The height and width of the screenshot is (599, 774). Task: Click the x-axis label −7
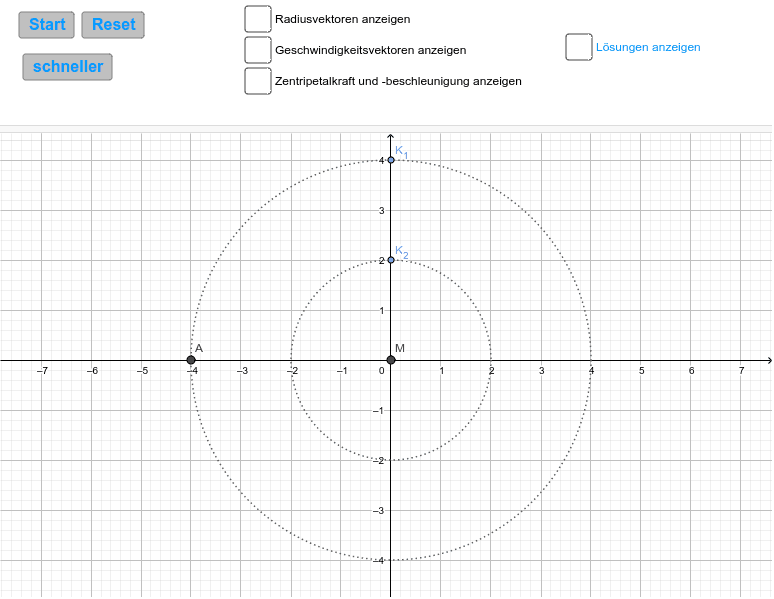(42, 370)
